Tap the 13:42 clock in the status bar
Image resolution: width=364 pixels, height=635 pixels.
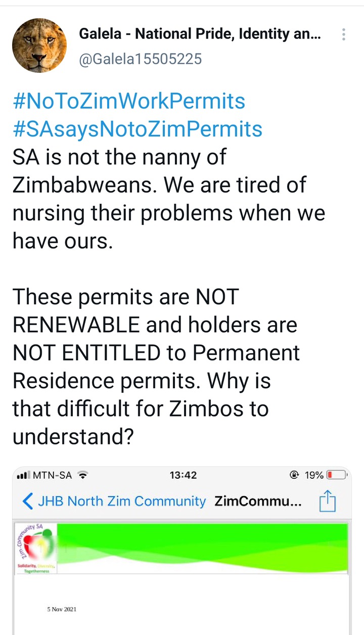pos(183,475)
